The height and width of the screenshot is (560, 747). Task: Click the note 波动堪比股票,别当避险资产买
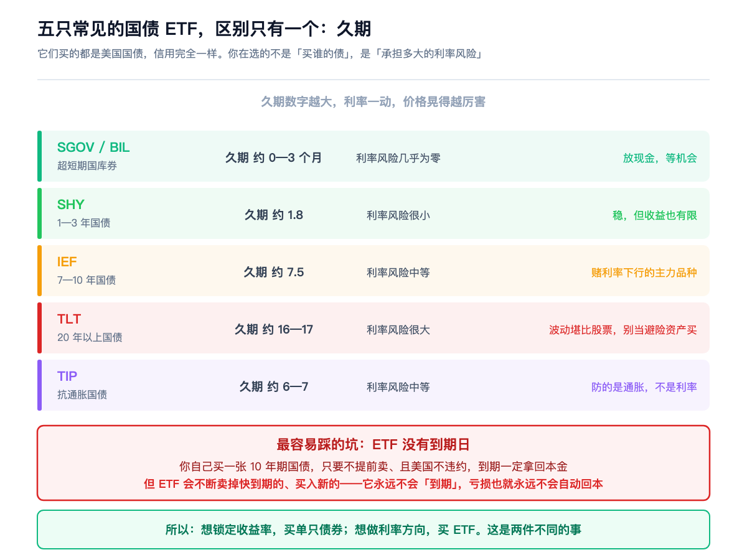click(623, 330)
